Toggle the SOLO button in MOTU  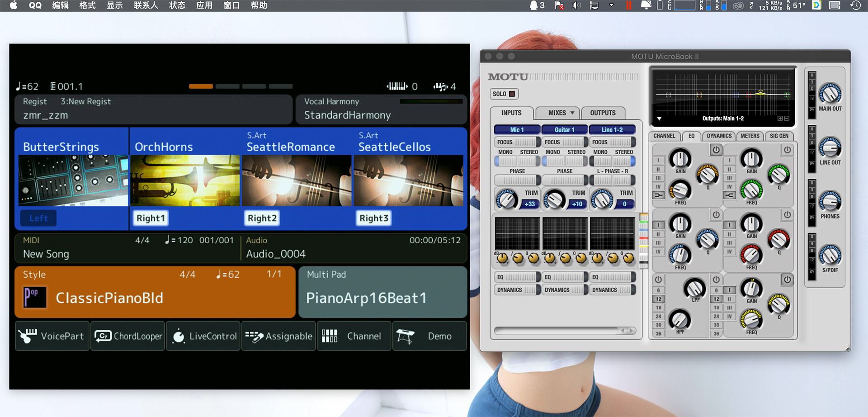click(x=504, y=94)
